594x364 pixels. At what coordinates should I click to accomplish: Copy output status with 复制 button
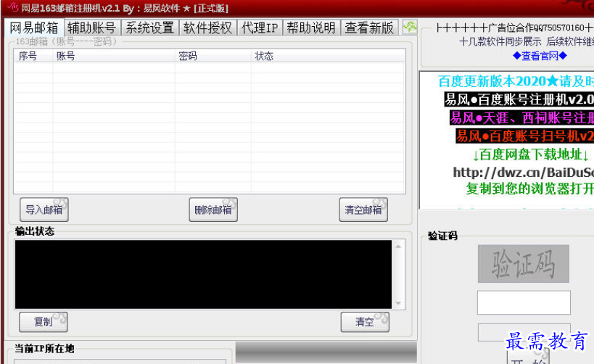pyautogui.click(x=44, y=322)
